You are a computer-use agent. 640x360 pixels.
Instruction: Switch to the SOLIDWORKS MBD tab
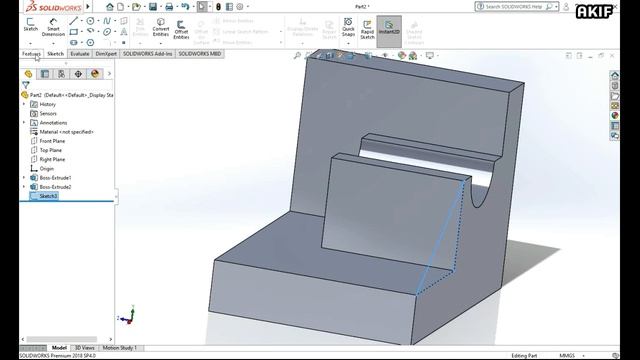pos(200,54)
